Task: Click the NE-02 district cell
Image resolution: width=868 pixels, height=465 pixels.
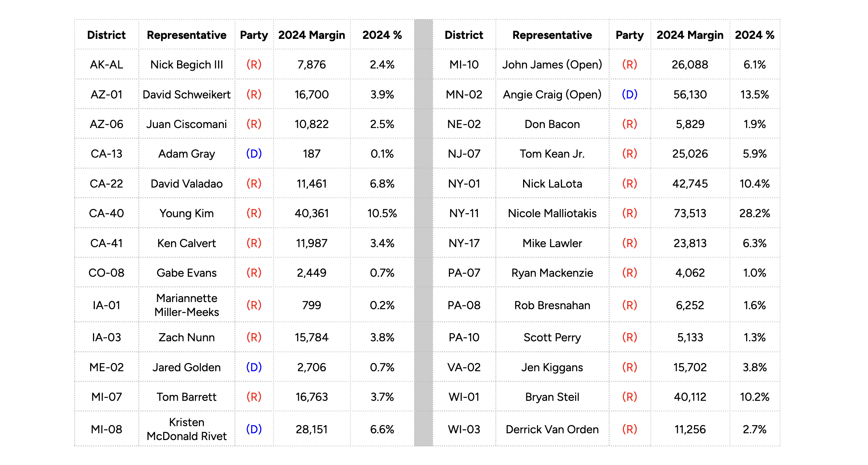Action: click(x=464, y=124)
